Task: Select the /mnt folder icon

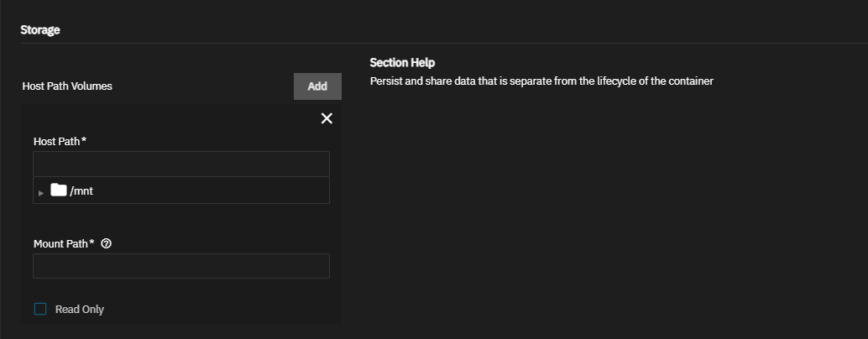Action: pos(58,190)
